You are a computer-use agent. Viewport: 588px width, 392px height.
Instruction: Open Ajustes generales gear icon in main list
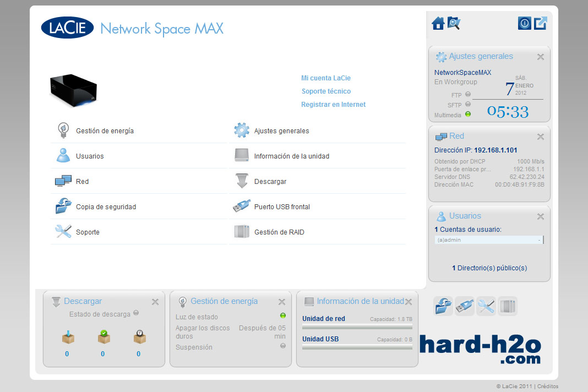[x=242, y=130]
